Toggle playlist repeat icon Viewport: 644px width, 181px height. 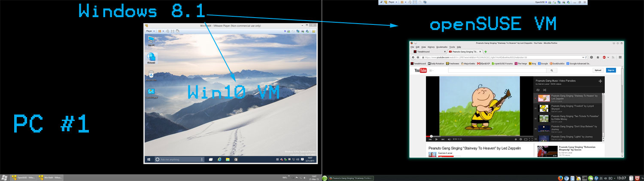[538, 90]
